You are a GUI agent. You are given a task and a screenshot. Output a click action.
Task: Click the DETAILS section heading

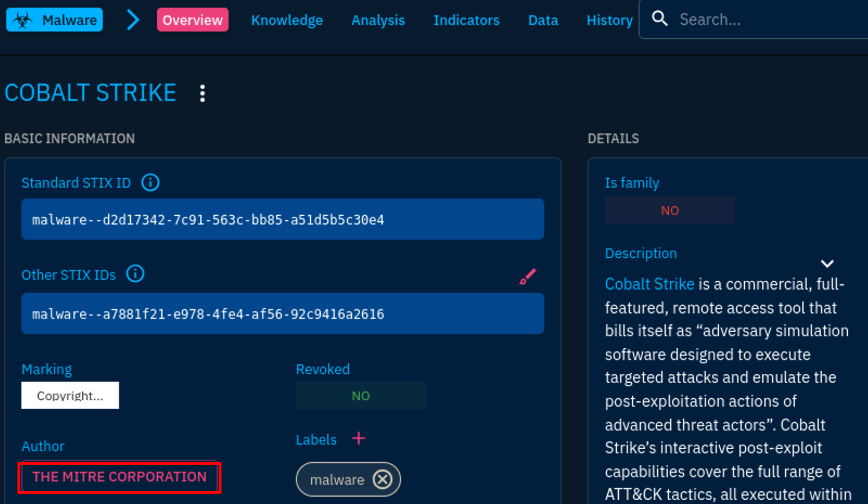coord(613,138)
